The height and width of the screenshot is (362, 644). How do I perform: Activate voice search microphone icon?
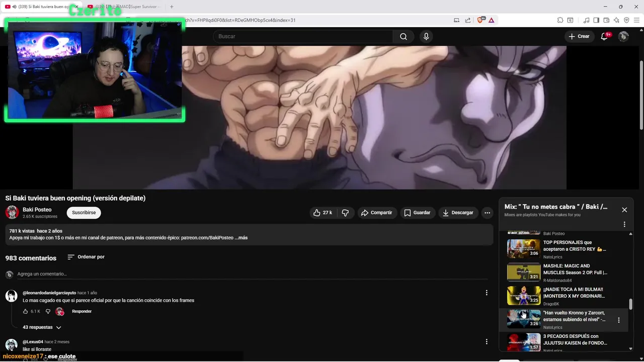(x=426, y=36)
